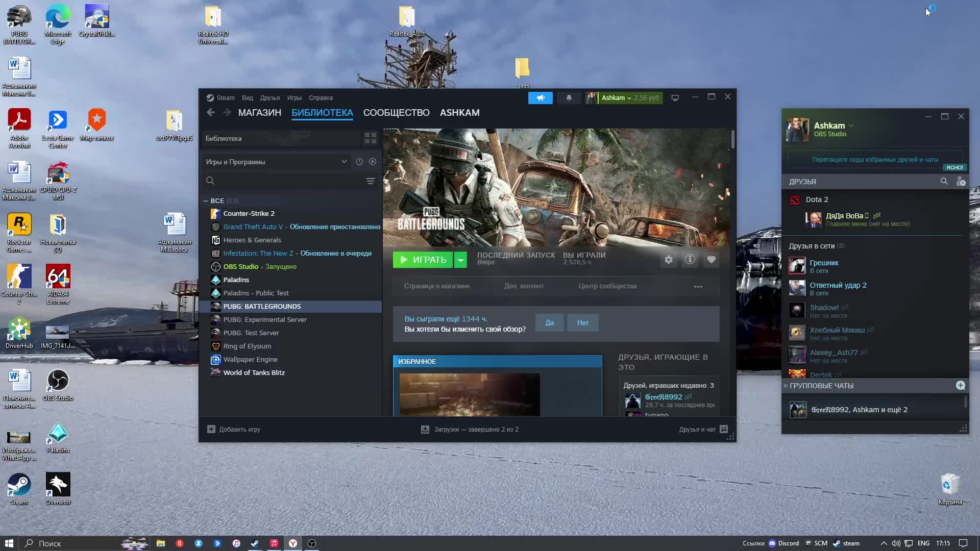Open the Community tab in Steam
Viewport: 980px width, 551px height.
click(396, 113)
